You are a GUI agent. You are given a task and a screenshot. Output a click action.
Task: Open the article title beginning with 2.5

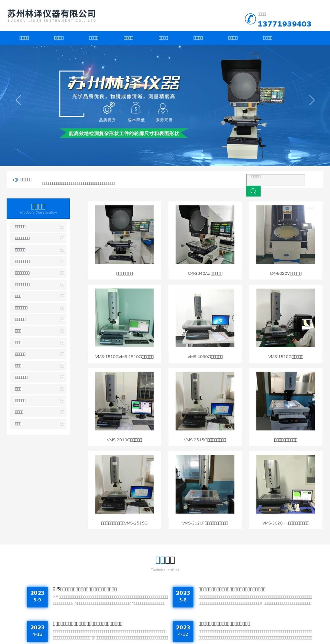(85, 589)
